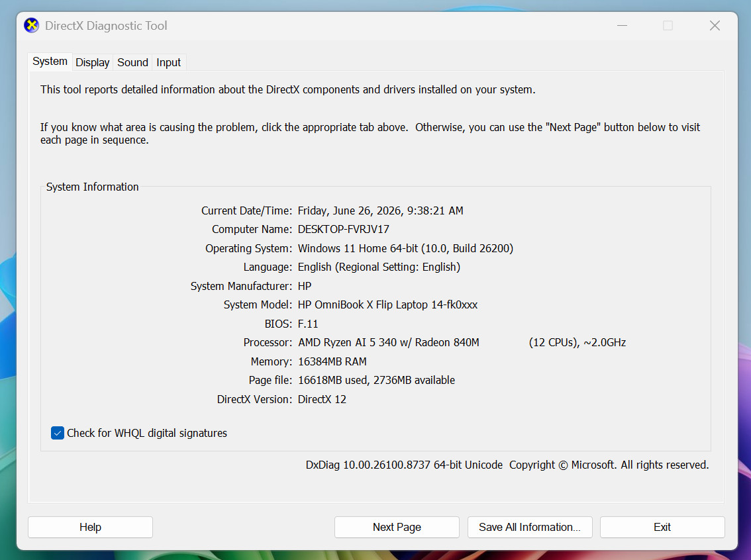
Task: Open the Display tab
Action: click(93, 63)
